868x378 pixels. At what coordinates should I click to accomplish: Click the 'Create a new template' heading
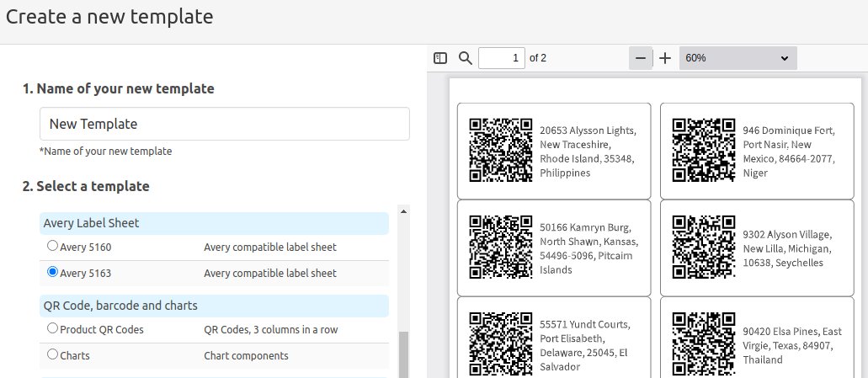pyautogui.click(x=109, y=17)
